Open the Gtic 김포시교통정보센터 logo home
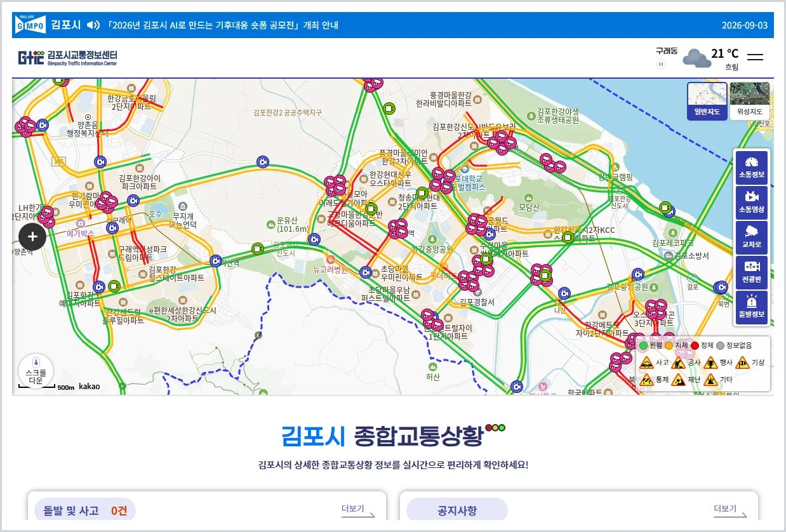 67,58
